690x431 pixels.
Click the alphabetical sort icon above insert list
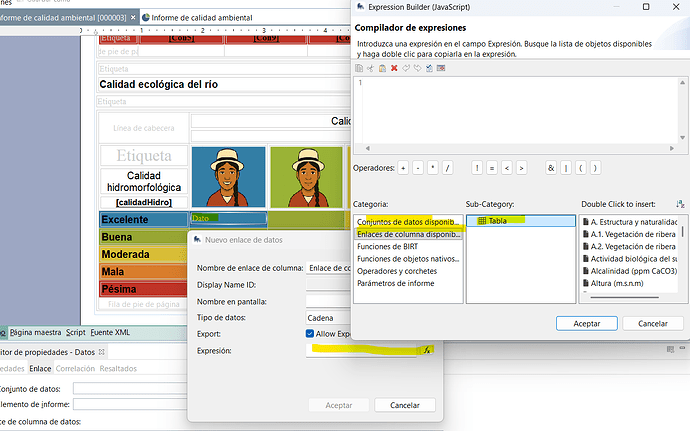pos(681,203)
